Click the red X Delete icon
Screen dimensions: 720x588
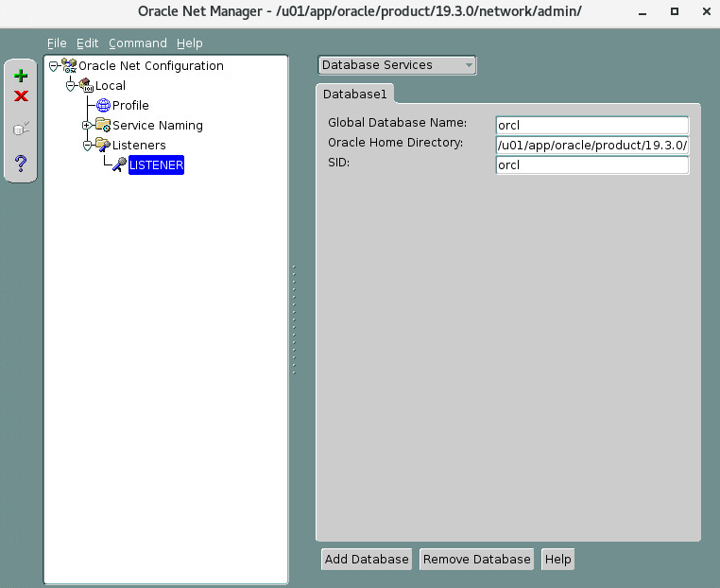pos(21,96)
